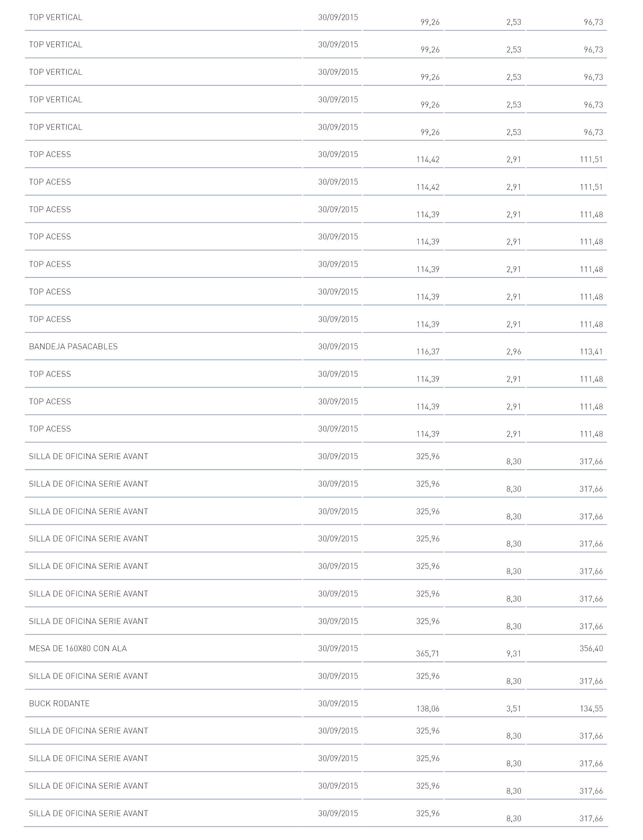The height and width of the screenshot is (840, 643).
Task: Click the bottommost SILLA DE OFICINA SERIE AVANT label
Action: [88, 814]
